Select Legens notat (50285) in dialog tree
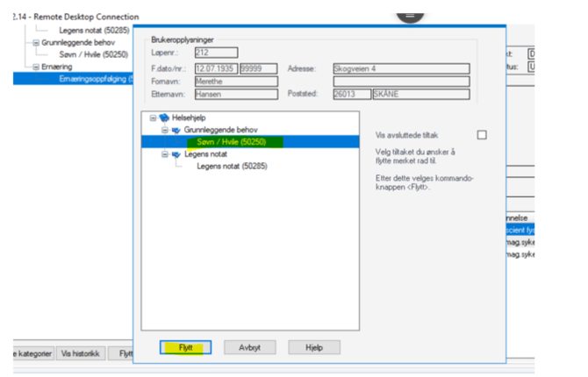 (232, 166)
